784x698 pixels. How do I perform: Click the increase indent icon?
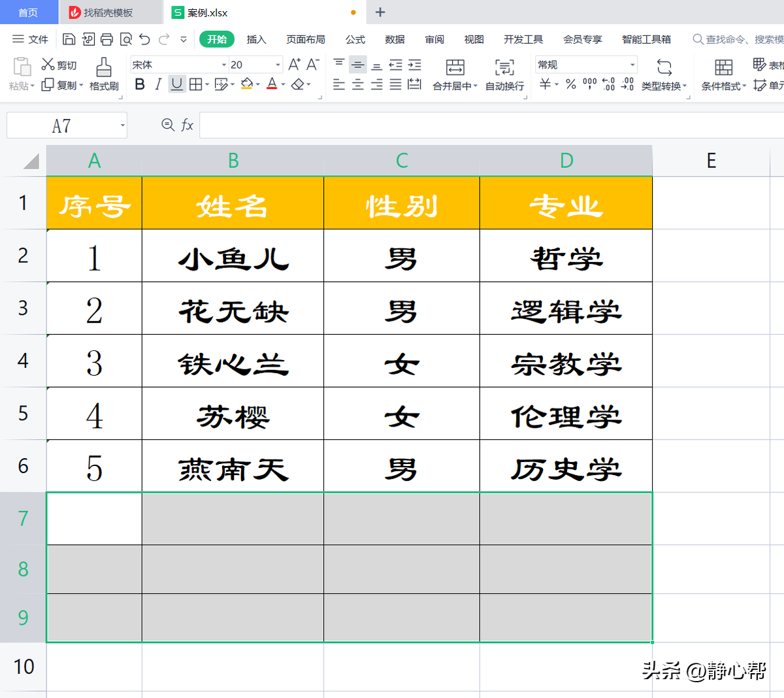click(x=415, y=65)
